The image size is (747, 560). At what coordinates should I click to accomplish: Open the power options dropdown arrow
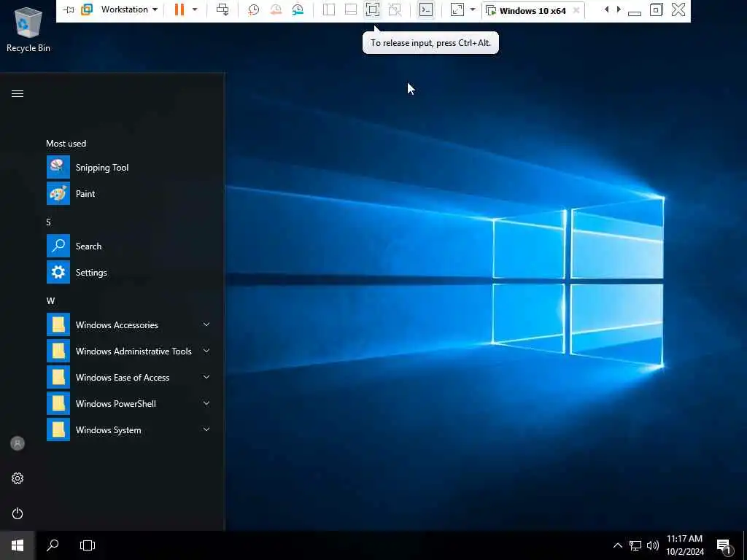[x=195, y=9]
